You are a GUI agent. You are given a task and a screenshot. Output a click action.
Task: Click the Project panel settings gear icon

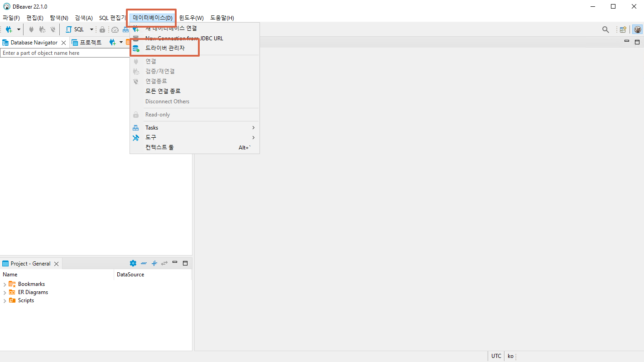133,263
